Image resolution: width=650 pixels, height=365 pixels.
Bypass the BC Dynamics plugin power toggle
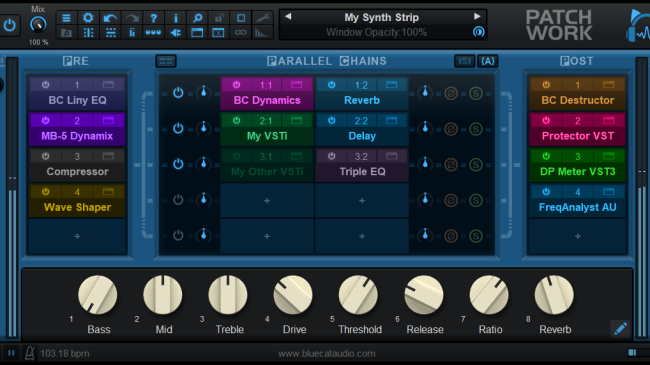click(236, 85)
